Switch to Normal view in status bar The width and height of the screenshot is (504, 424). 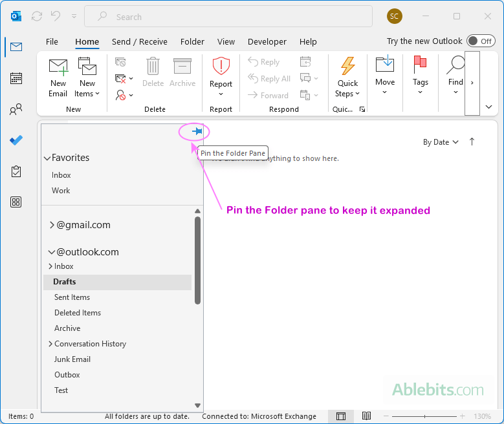tap(341, 416)
